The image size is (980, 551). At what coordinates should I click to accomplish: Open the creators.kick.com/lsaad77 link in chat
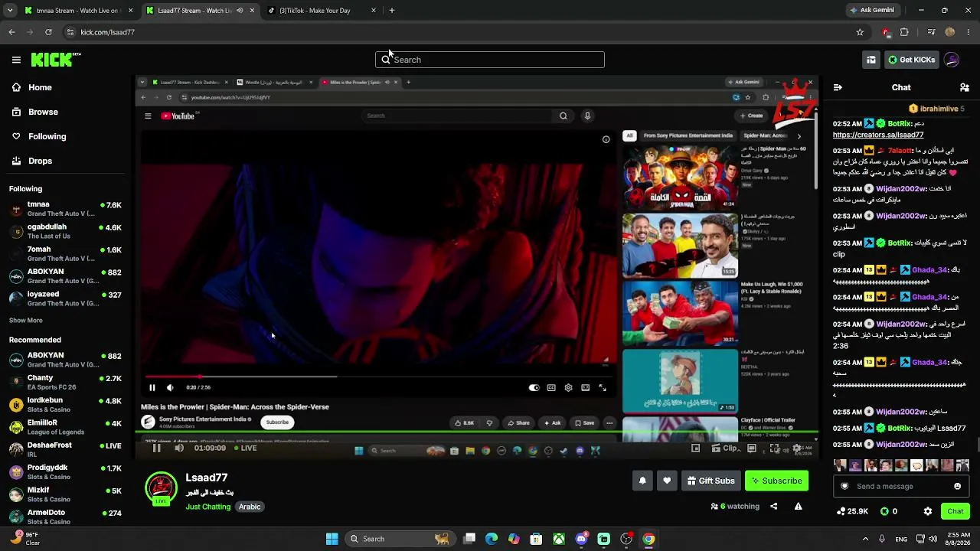point(878,135)
